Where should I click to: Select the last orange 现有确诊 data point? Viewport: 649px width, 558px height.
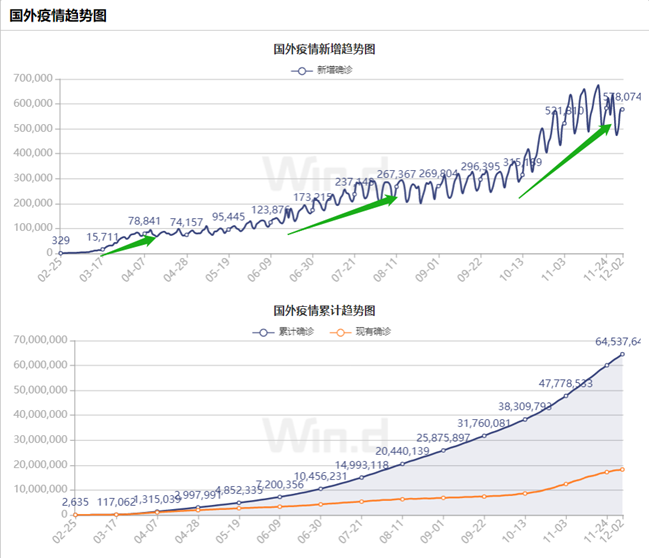623,469
